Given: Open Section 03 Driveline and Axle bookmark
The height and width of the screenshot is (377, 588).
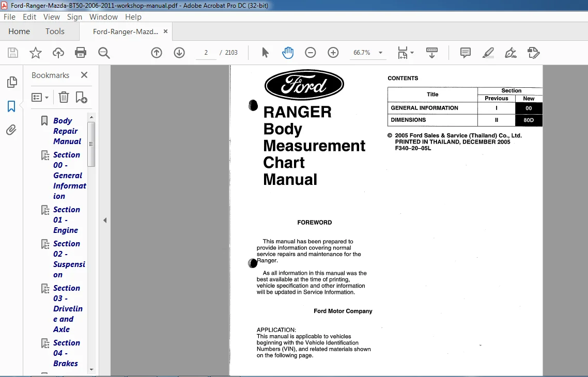Looking at the screenshot, I should [x=68, y=309].
